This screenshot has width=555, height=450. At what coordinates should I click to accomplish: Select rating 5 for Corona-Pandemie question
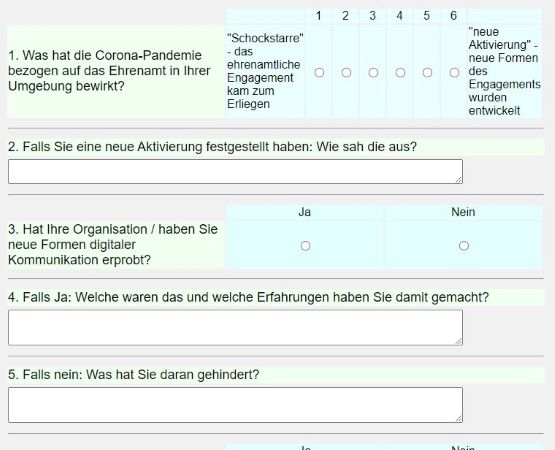427,73
